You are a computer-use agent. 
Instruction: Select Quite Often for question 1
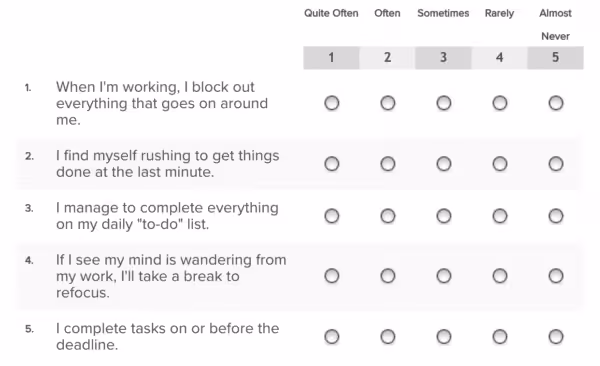(331, 103)
